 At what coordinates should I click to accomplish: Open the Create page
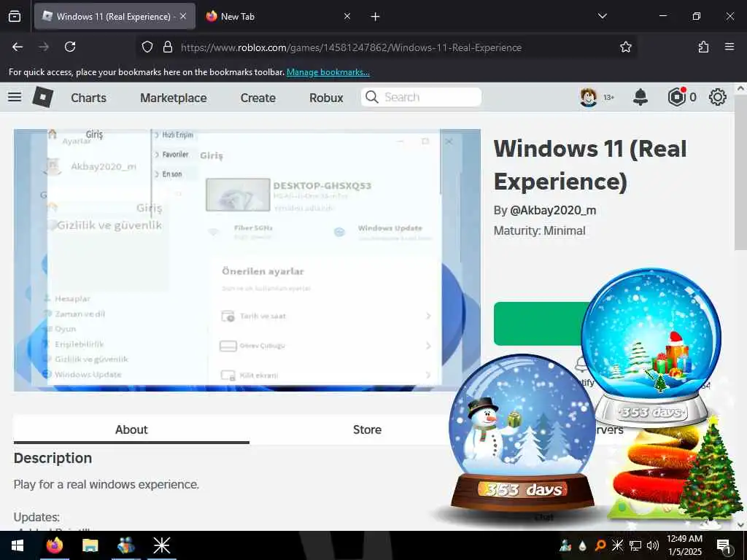pos(258,98)
